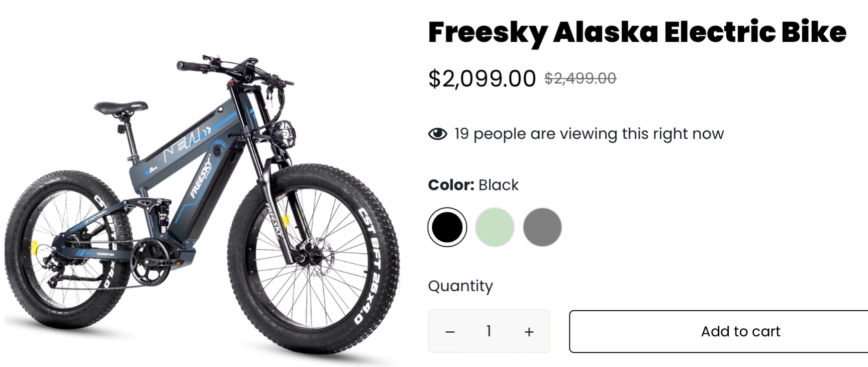Image resolution: width=868 pixels, height=367 pixels.
Task: Click the bike's front headlight in photo
Action: click(x=284, y=133)
